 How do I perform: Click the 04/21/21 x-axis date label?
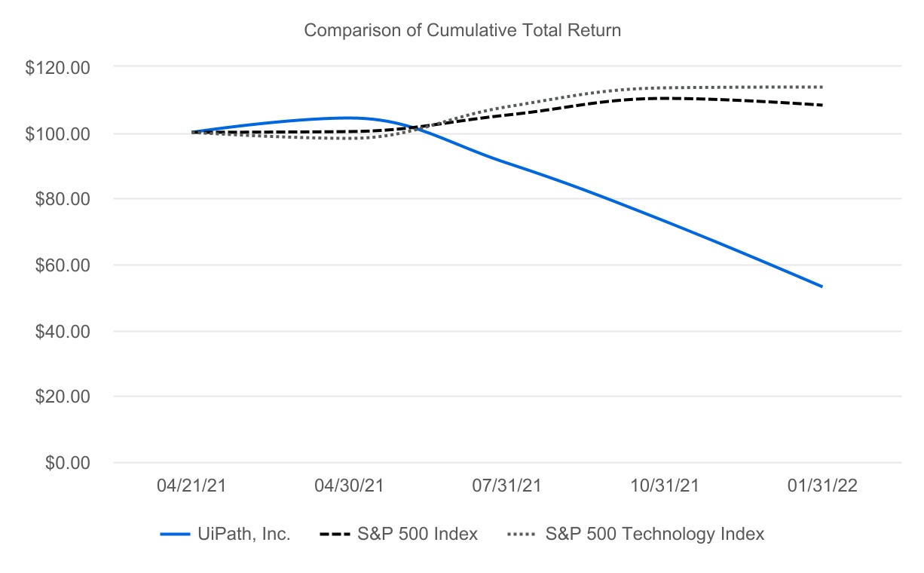[x=191, y=486]
